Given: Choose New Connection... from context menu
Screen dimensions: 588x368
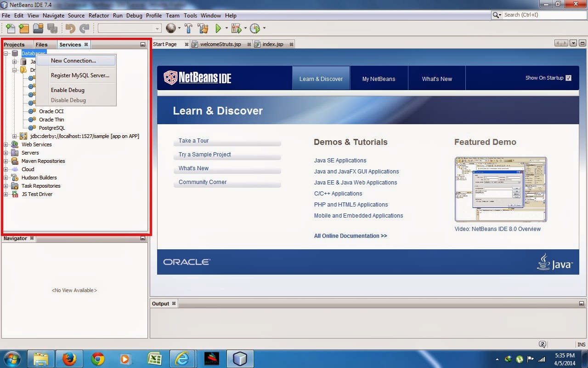Looking at the screenshot, I should (76, 60).
